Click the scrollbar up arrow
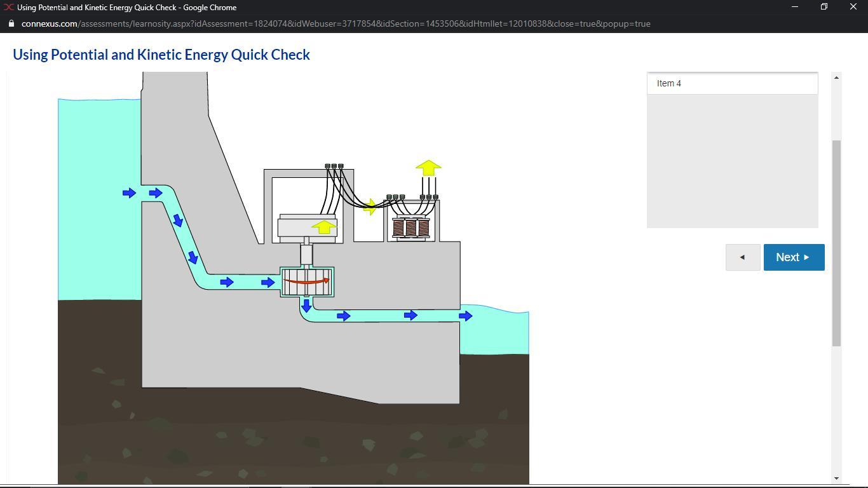This screenshot has height=488, width=868. (x=836, y=78)
